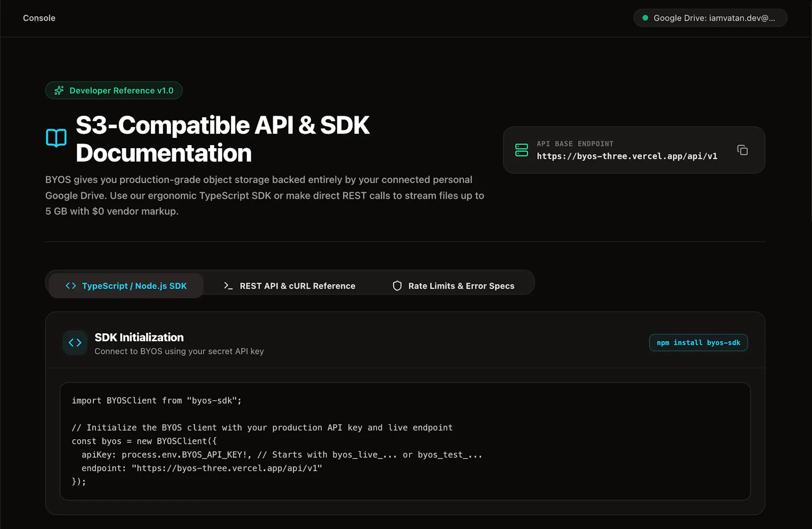Click the sparkle icon in the Developer Reference badge

[x=59, y=90]
